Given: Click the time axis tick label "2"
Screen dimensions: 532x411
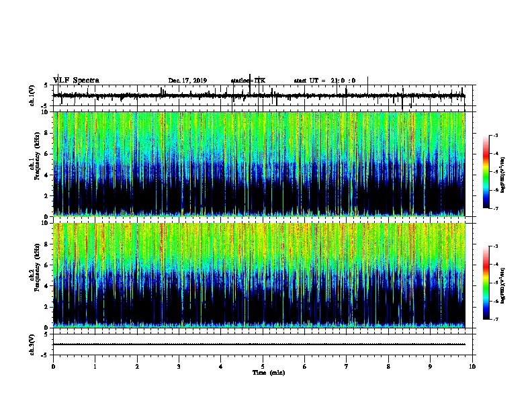Looking at the screenshot, I should click(137, 367).
